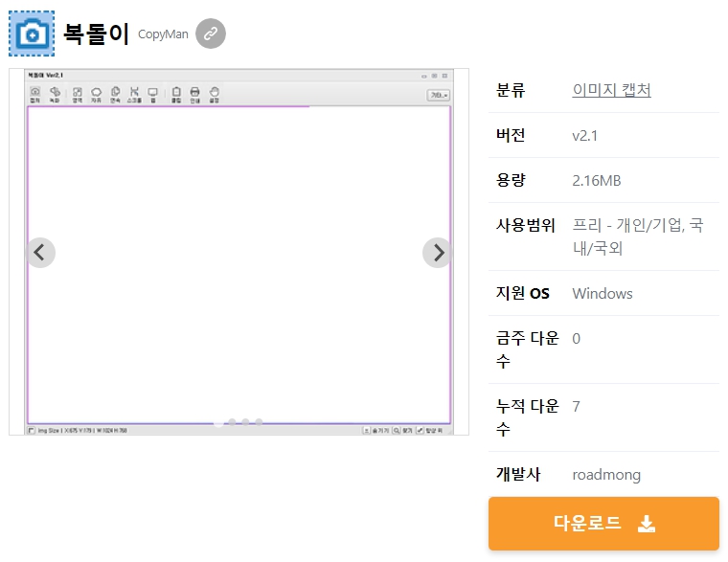Screen dimensions: 728x562
Task: Open the chain link icon beside CopyMan
Action: pos(211,34)
